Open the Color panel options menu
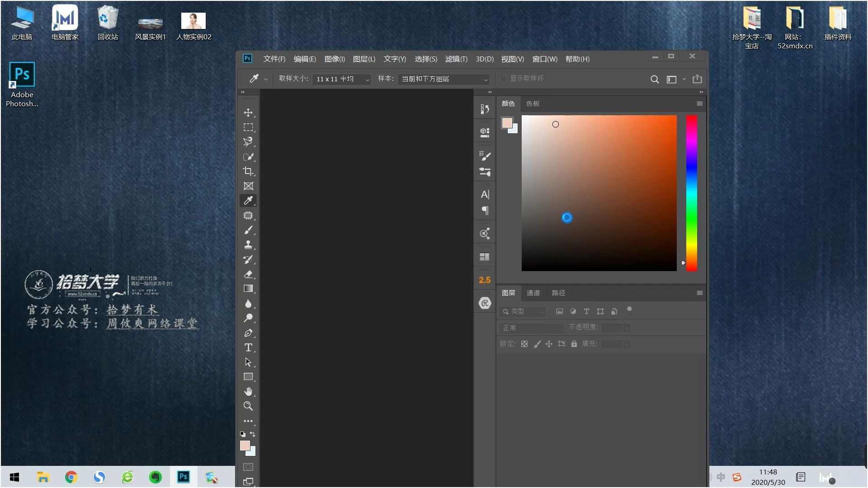This screenshot has width=868, height=488. [699, 103]
